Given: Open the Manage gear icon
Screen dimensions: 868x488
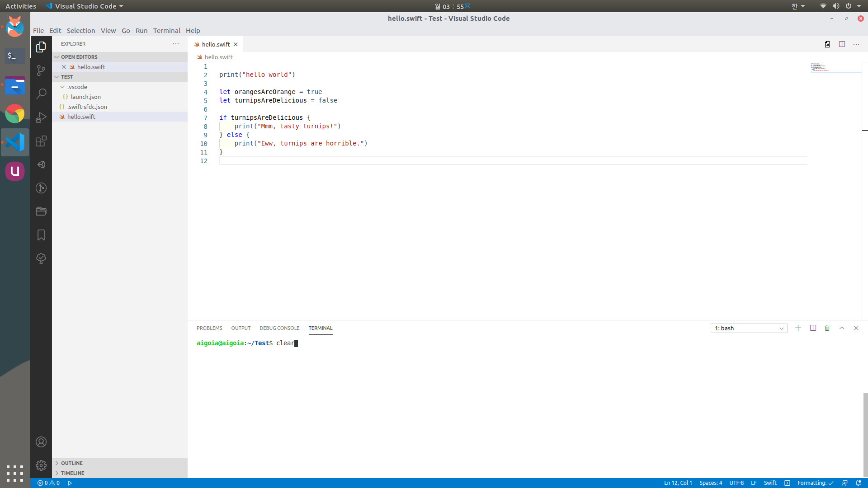Looking at the screenshot, I should coord(41,465).
